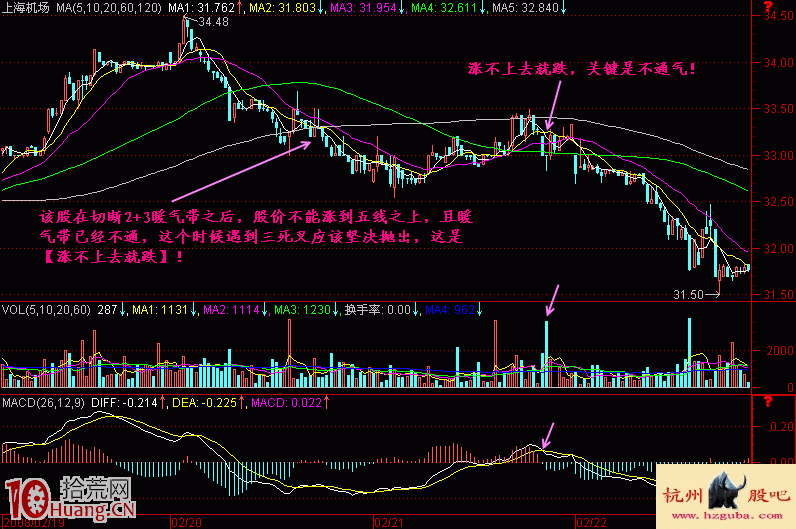Click the yellow DEA: -0.225 value

pos(204,403)
